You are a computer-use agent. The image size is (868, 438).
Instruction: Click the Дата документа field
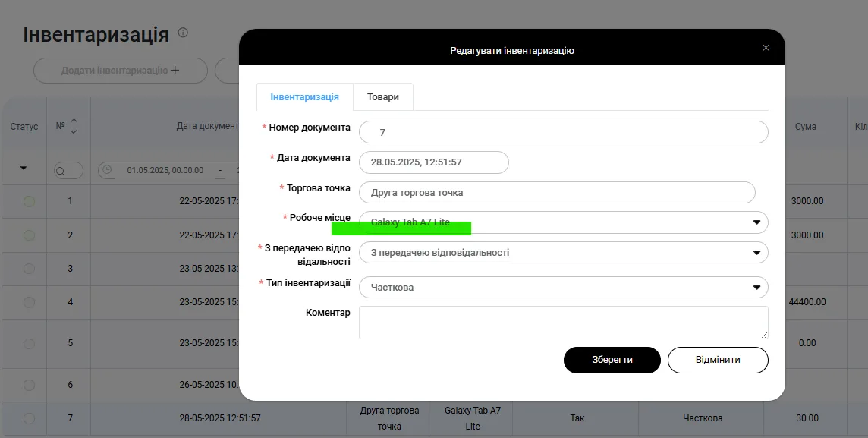coord(433,162)
